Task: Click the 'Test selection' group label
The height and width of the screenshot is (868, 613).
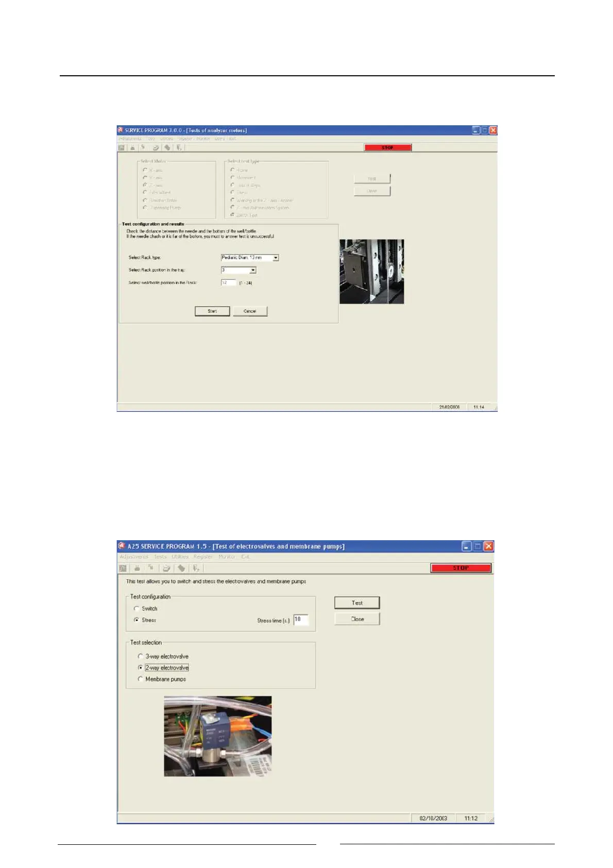Action: tap(146, 643)
